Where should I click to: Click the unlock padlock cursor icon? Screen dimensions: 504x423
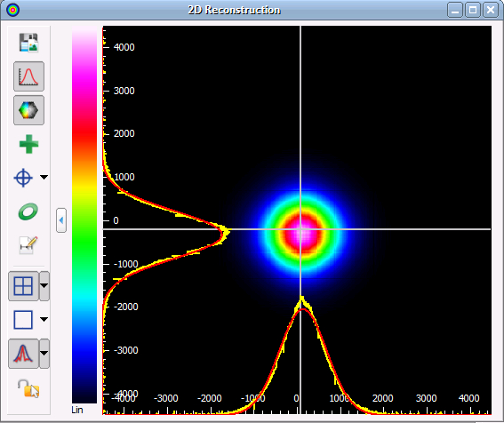point(28,388)
